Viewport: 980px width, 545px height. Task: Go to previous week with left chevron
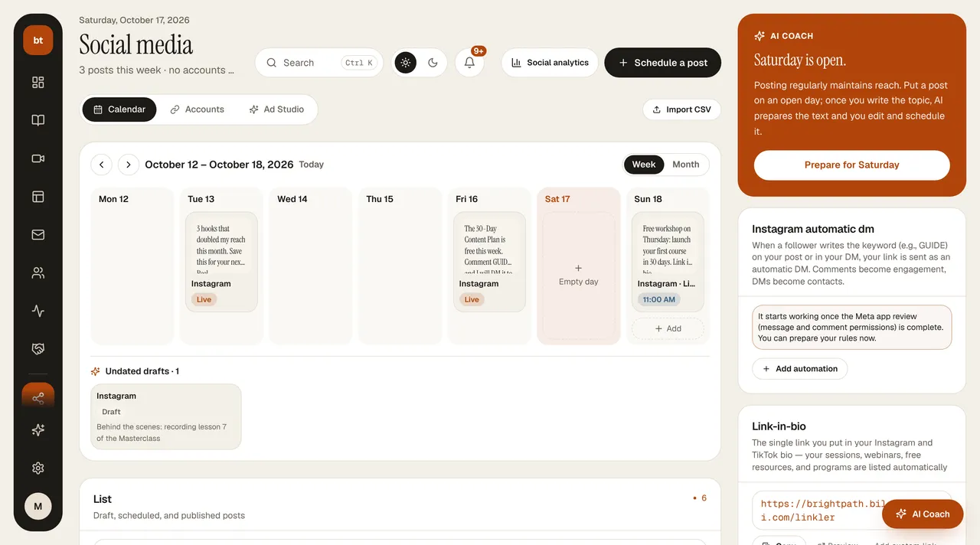pos(101,165)
